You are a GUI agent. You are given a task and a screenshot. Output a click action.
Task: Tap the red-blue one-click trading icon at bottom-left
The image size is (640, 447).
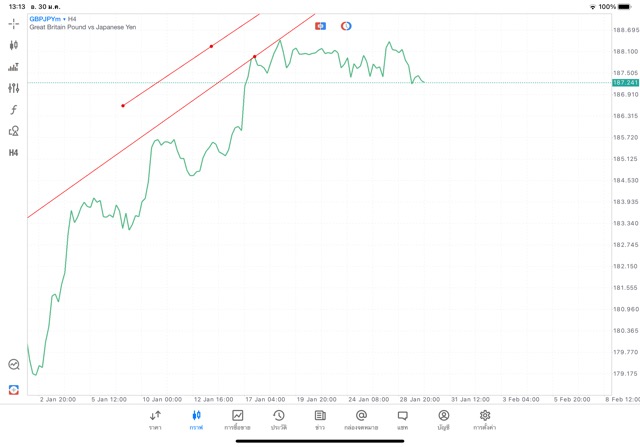click(14, 389)
